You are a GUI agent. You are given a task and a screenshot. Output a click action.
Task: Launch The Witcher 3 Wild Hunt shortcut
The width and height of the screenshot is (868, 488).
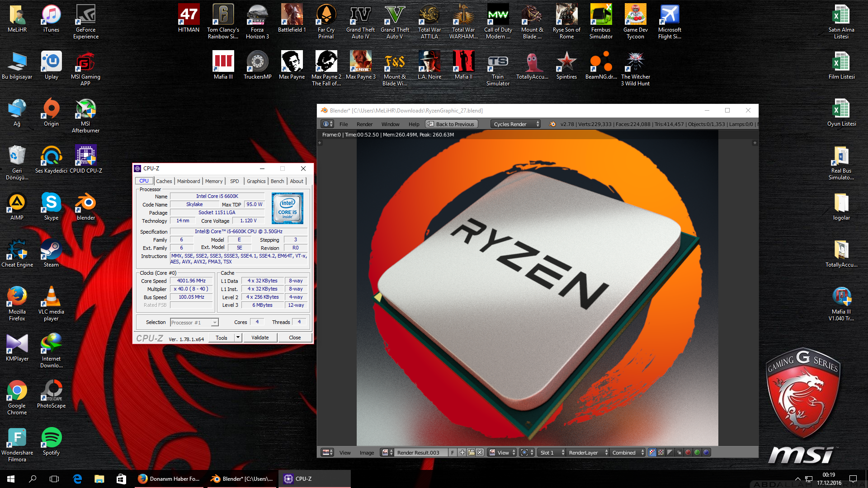(635, 68)
